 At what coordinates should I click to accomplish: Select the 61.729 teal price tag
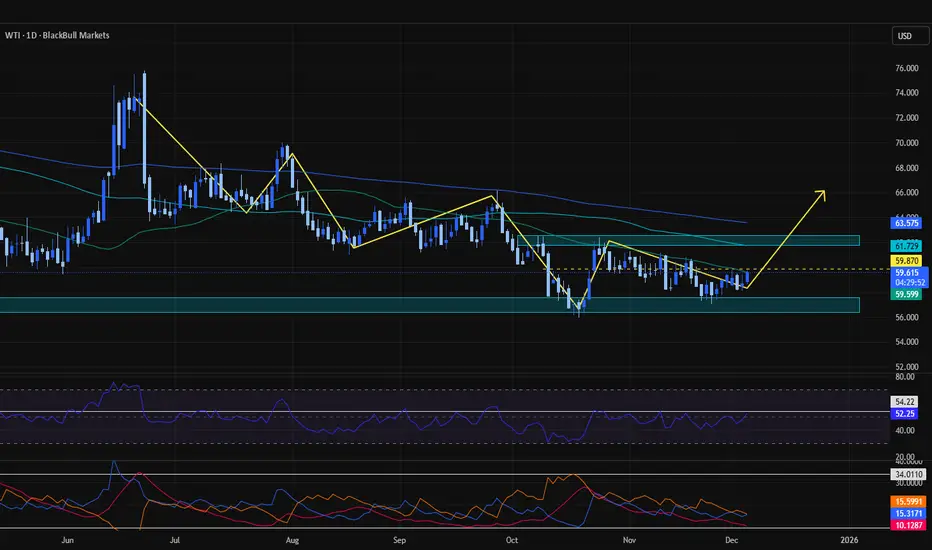(906, 246)
